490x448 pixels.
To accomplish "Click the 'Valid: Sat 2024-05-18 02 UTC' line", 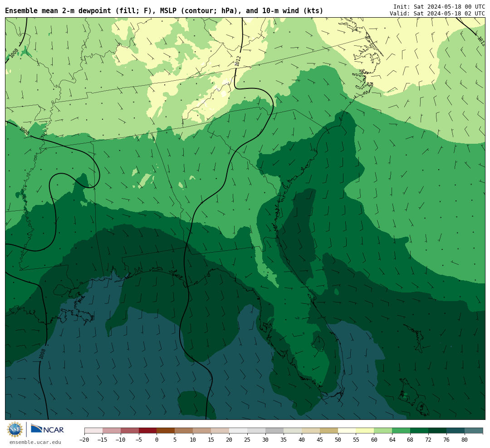I will coord(437,14).
